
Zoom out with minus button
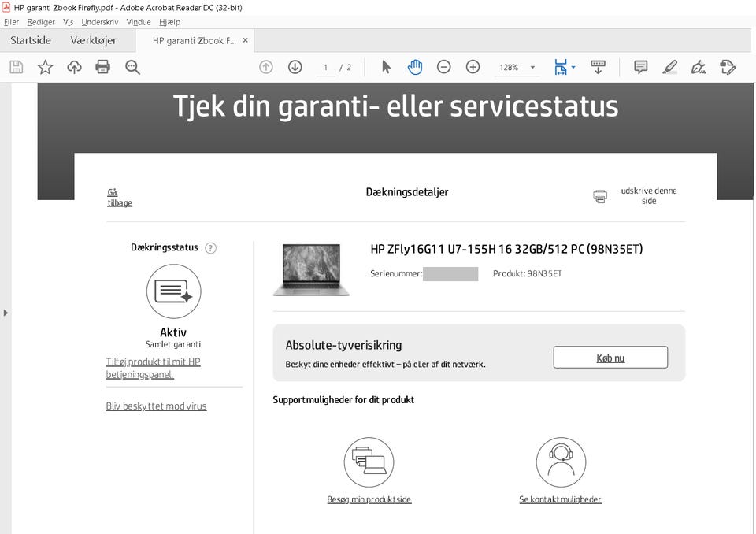[x=443, y=67]
